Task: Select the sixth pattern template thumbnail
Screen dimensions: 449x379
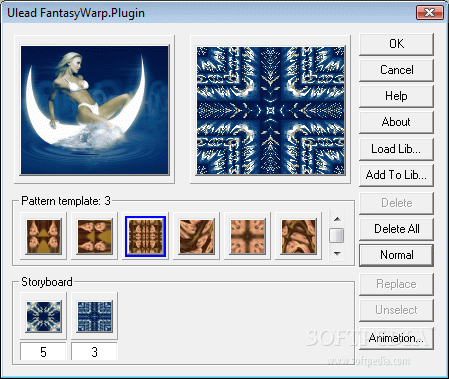Action: [298, 236]
